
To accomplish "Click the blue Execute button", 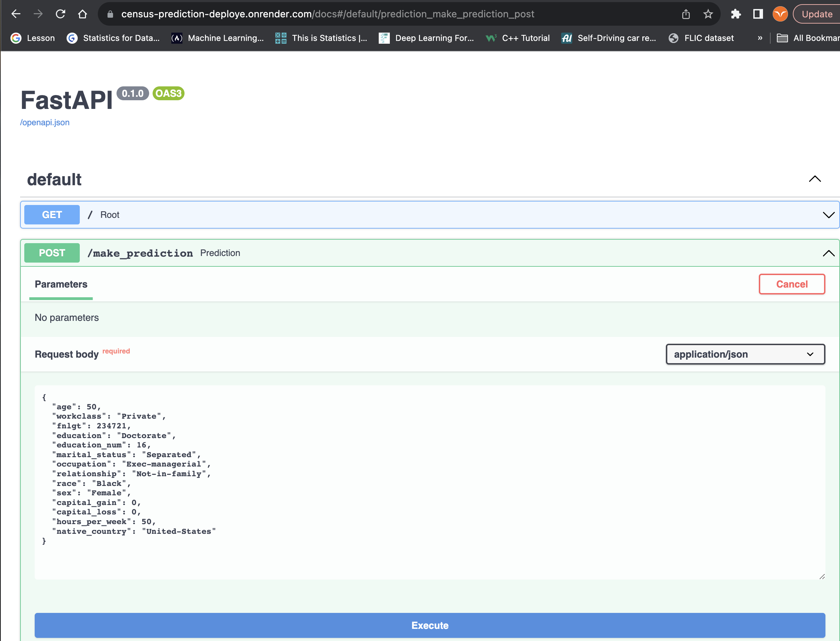I will [429, 625].
